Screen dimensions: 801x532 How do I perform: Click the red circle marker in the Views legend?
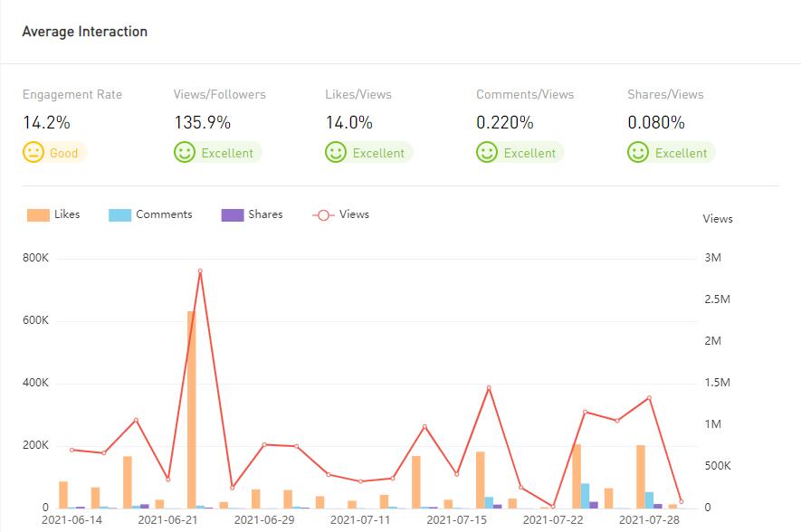click(323, 215)
